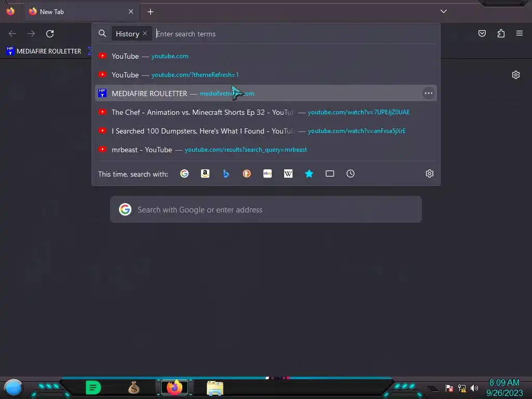The height and width of the screenshot is (399, 532).
Task: Click the Save to Pocket icon
Action: coord(482,33)
